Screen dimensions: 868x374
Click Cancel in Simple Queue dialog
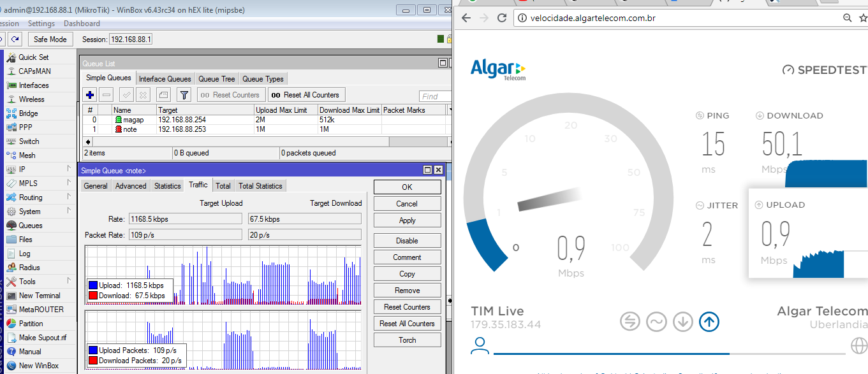coord(407,204)
